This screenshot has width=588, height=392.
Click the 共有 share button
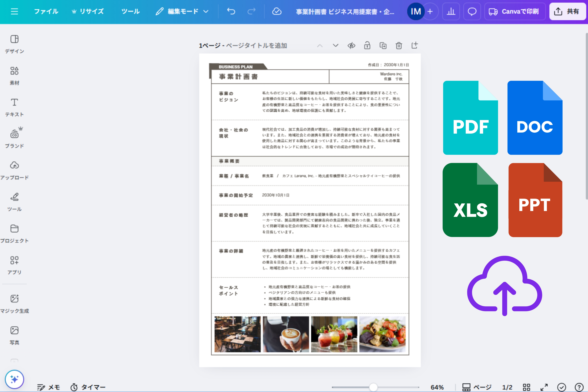pos(567,12)
